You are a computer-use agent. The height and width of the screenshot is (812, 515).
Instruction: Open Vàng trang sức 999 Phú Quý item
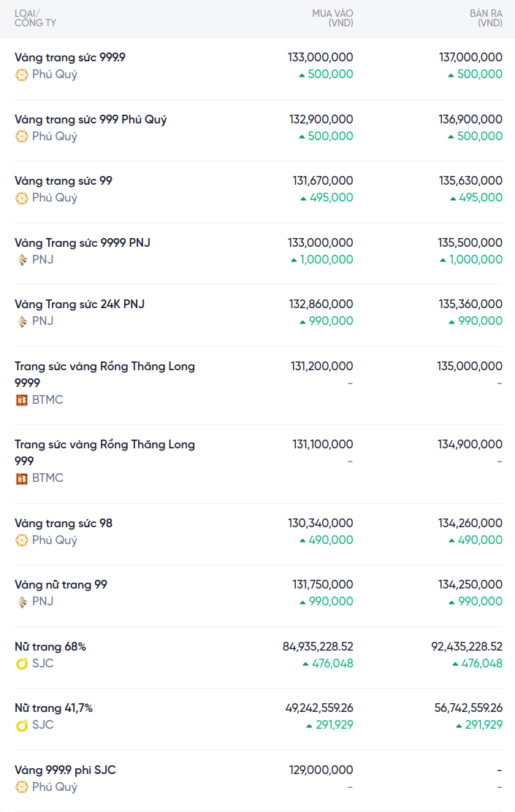click(91, 119)
